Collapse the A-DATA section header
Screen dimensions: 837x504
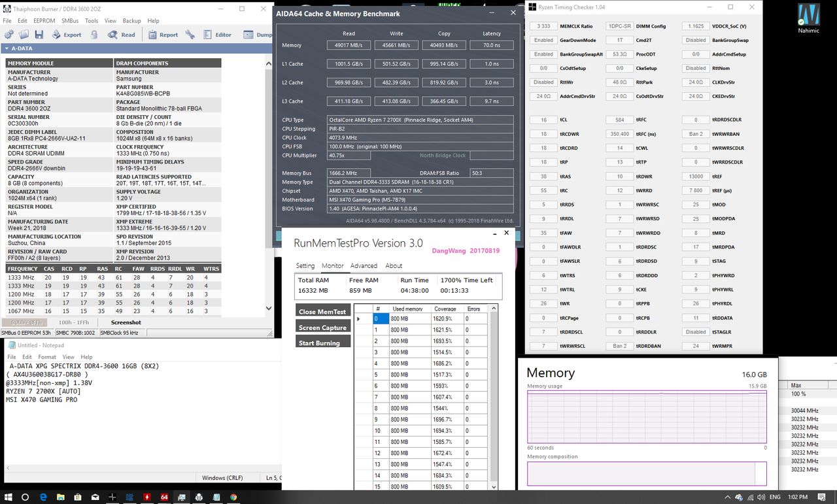[x=136, y=48]
